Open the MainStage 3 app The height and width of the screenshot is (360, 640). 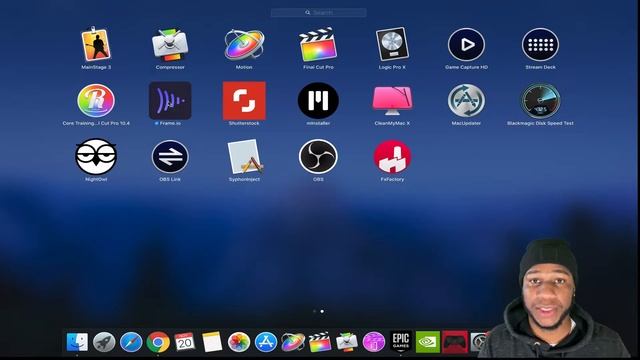[96, 44]
